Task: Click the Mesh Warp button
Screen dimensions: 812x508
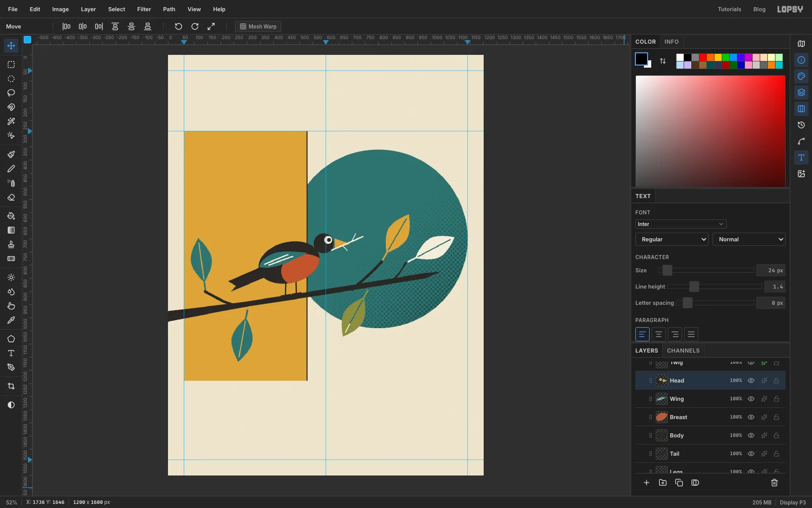Action: pos(258,26)
